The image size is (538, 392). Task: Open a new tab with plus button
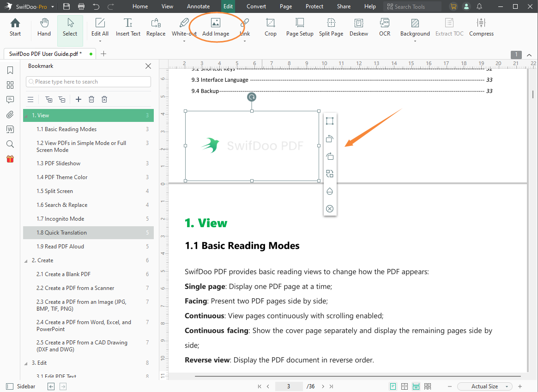(x=103, y=54)
